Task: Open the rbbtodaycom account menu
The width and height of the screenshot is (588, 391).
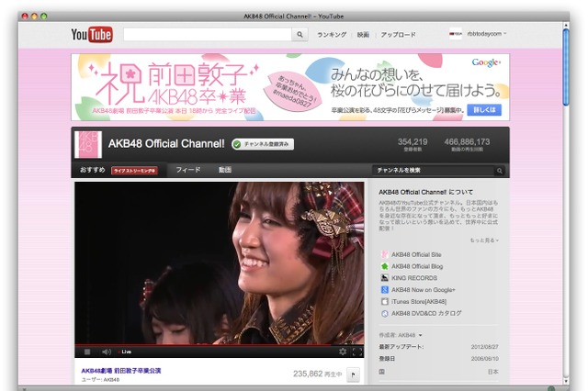Action: [x=486, y=34]
